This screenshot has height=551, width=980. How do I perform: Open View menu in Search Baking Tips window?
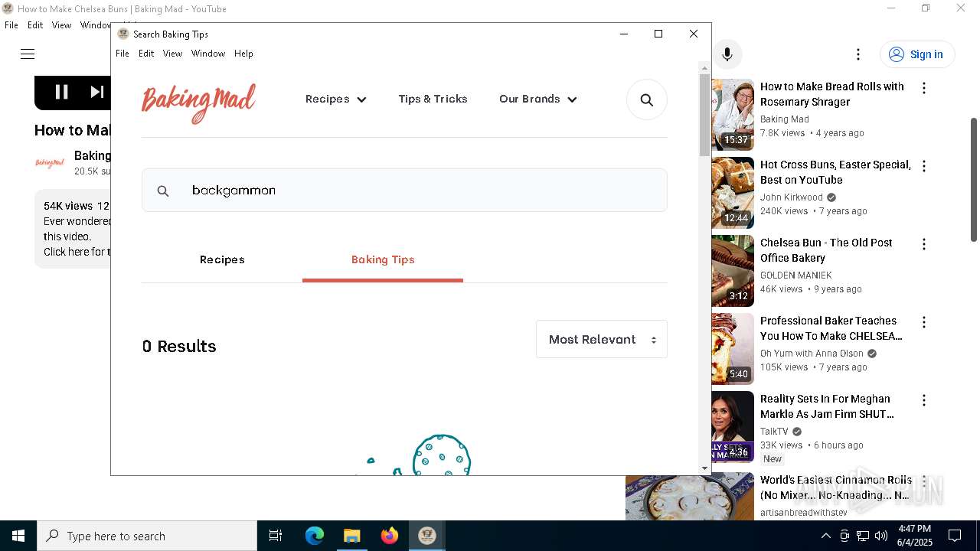(172, 54)
